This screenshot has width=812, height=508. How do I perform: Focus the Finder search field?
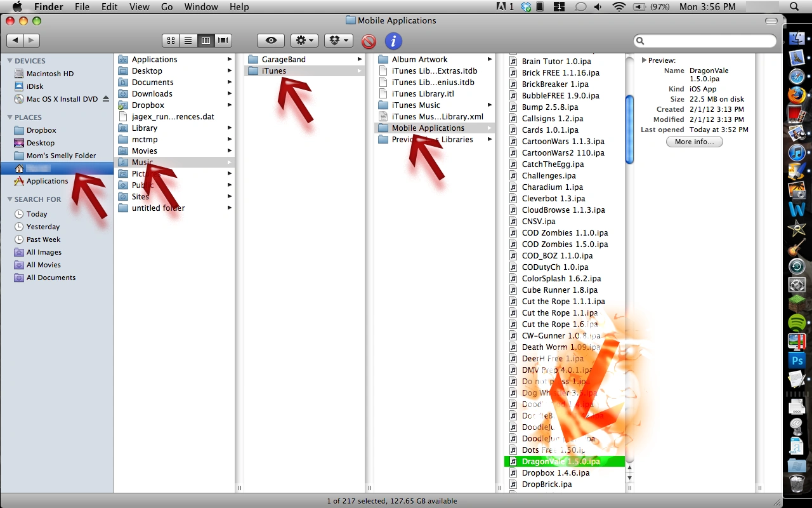click(x=705, y=41)
